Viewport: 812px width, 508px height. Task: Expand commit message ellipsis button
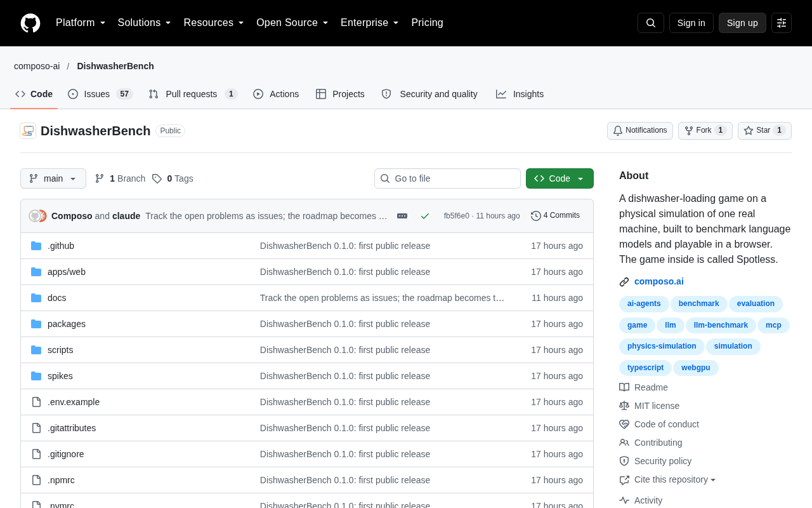[402, 216]
